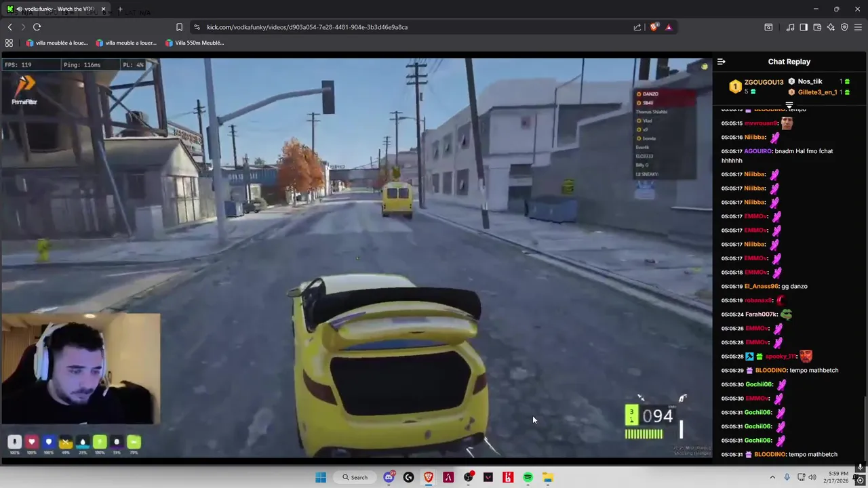Close the vodkafunky browser tab
Screen dimensions: 868x488
[x=104, y=9]
